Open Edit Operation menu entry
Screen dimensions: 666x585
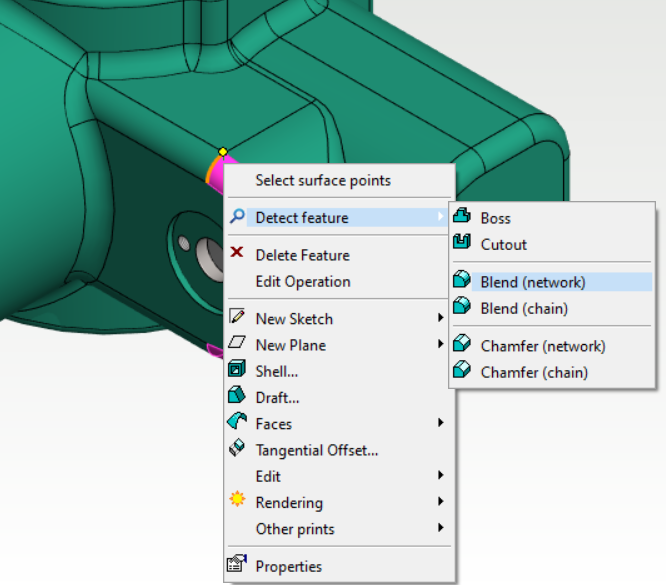[303, 281]
